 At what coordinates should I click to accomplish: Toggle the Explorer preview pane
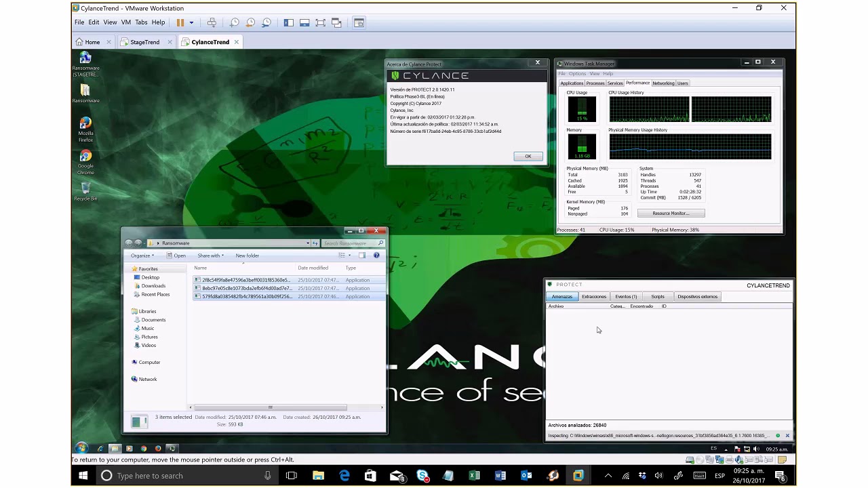click(x=362, y=256)
